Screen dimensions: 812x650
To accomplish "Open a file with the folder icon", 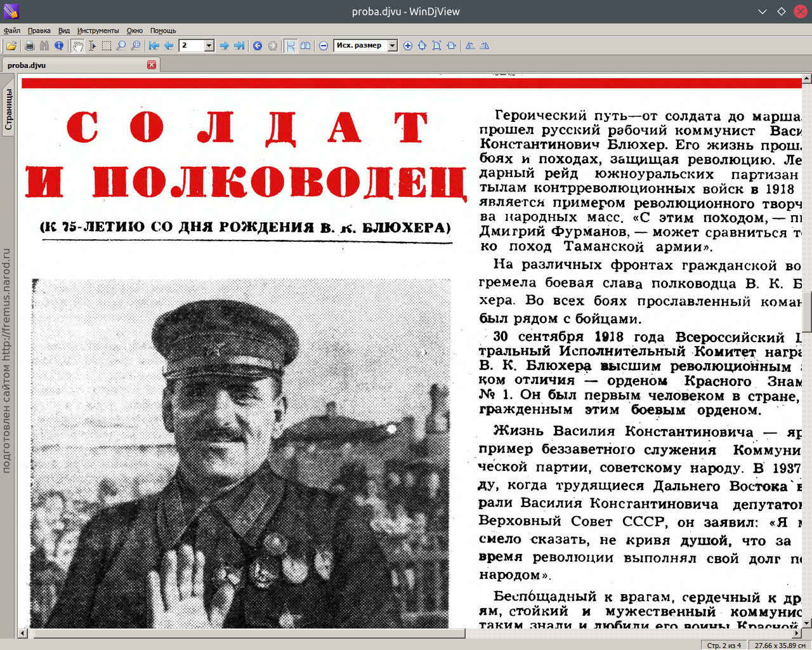I will pos(11,46).
